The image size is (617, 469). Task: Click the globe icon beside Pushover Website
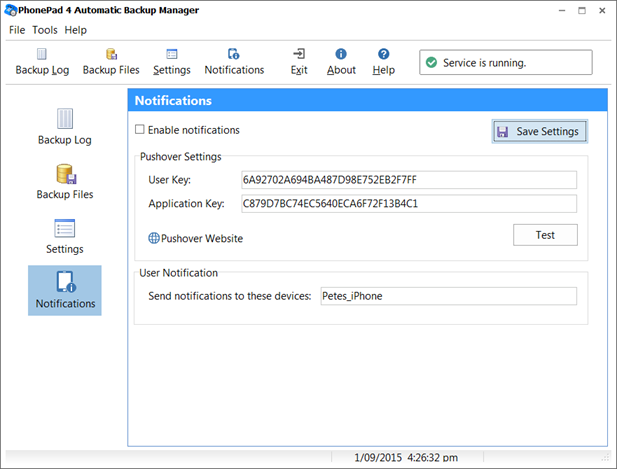point(153,238)
